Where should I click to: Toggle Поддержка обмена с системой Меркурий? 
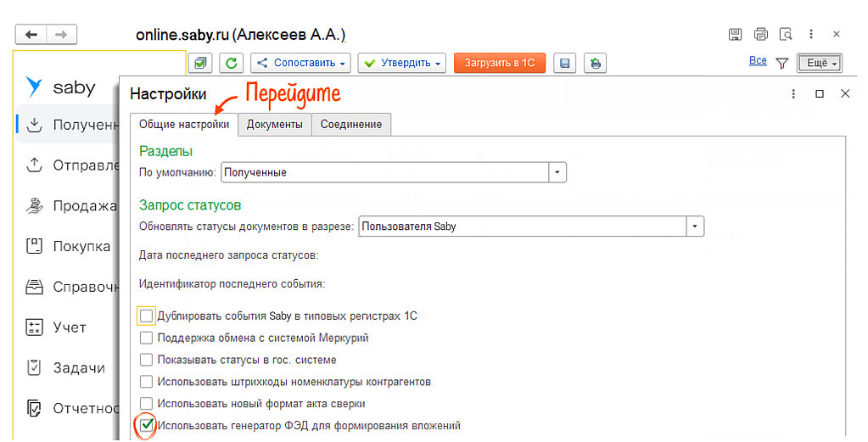[x=147, y=338]
